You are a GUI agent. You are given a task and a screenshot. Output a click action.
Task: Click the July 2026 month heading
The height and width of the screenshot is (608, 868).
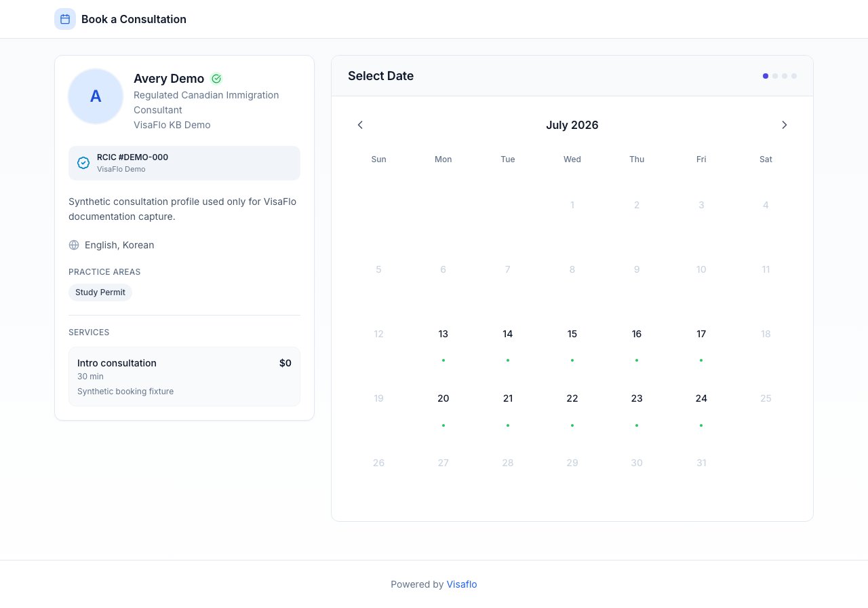pyautogui.click(x=572, y=125)
